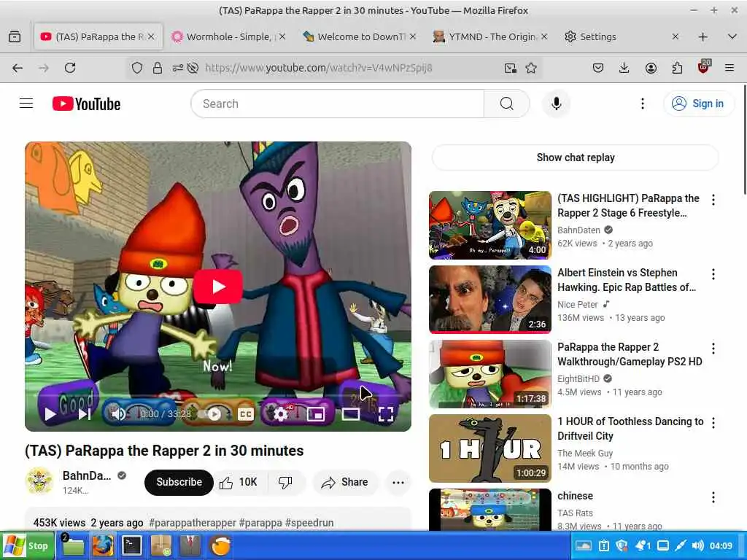The image size is (747, 560).
Task: Open menu for Albert Einstein video
Action: click(x=713, y=274)
